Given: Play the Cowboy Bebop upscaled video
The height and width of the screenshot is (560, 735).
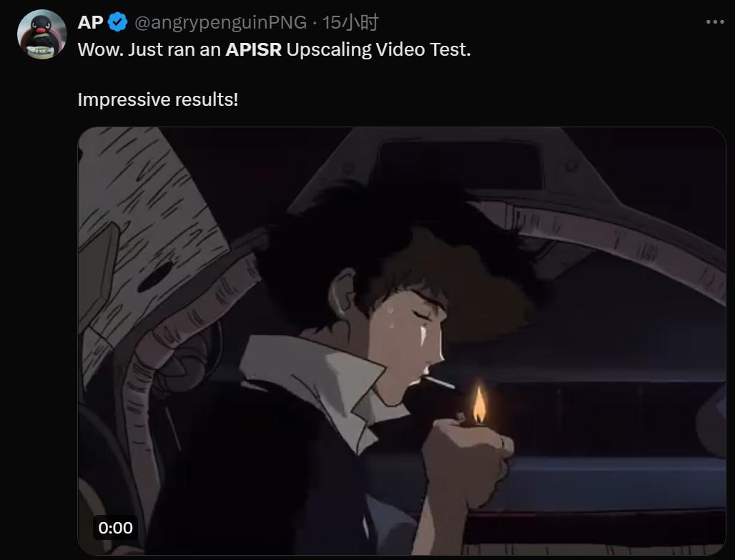Looking at the screenshot, I should coord(402,341).
